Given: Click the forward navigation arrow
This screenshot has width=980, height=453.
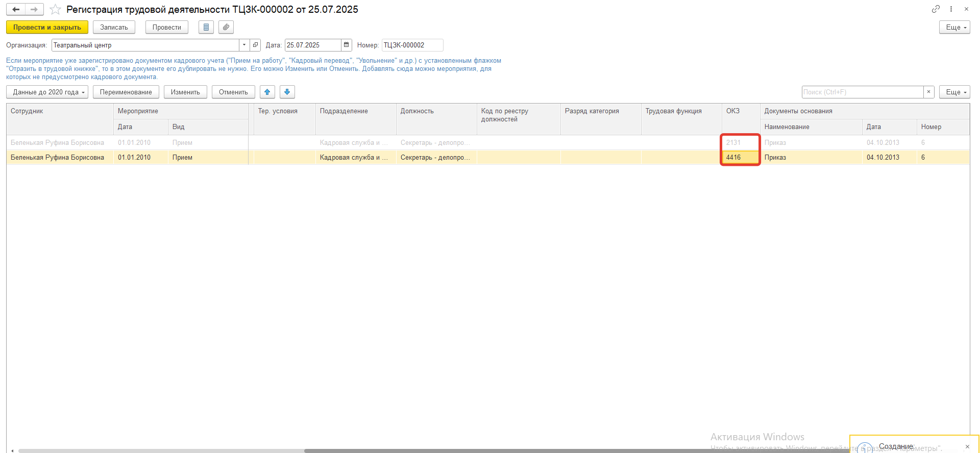Looking at the screenshot, I should [34, 9].
